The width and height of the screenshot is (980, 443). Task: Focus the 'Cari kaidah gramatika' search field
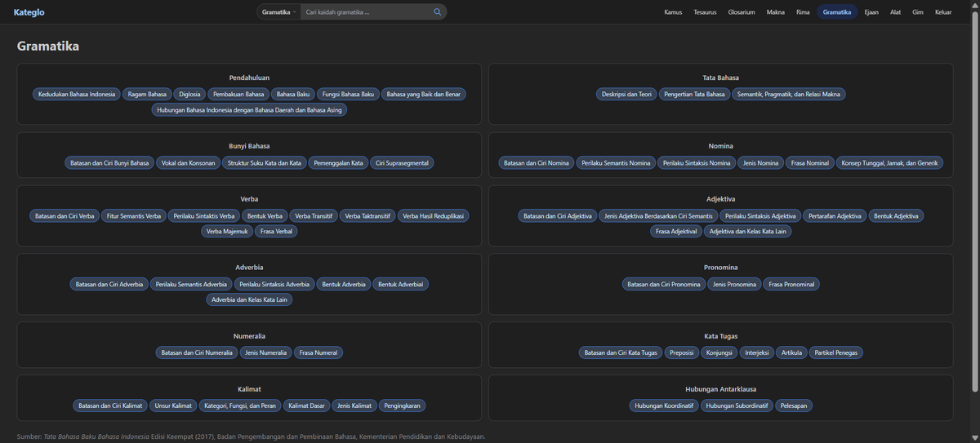point(366,12)
